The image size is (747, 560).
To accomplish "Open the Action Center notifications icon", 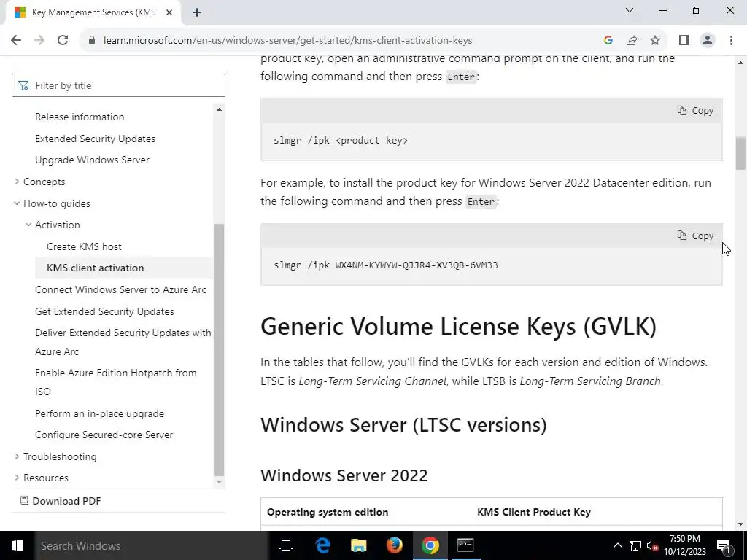I will click(x=724, y=545).
